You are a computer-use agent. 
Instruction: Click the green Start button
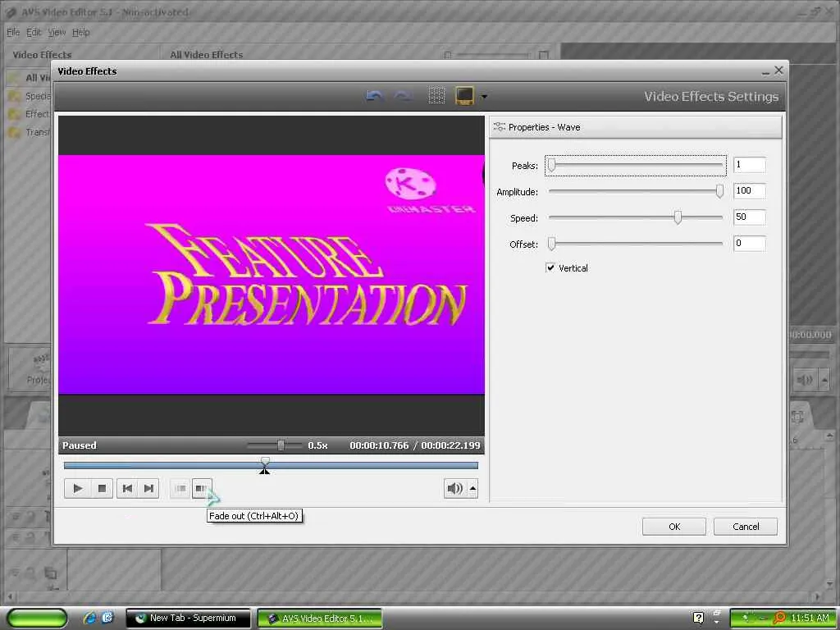36,619
